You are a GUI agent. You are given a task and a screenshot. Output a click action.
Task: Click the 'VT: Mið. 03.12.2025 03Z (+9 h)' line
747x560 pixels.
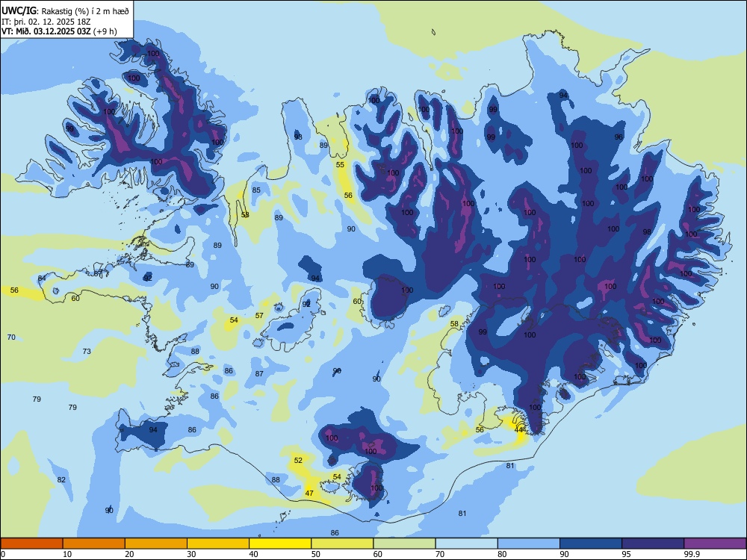click(x=59, y=31)
